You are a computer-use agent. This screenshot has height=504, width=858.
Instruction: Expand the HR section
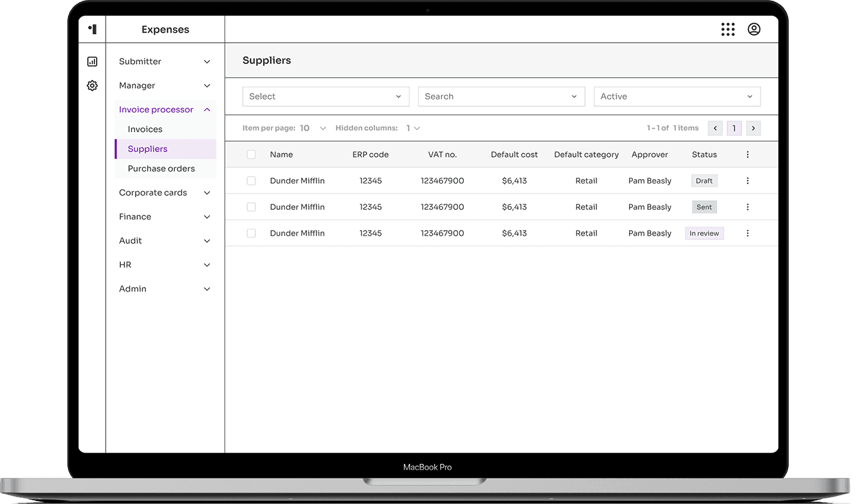pos(165,265)
